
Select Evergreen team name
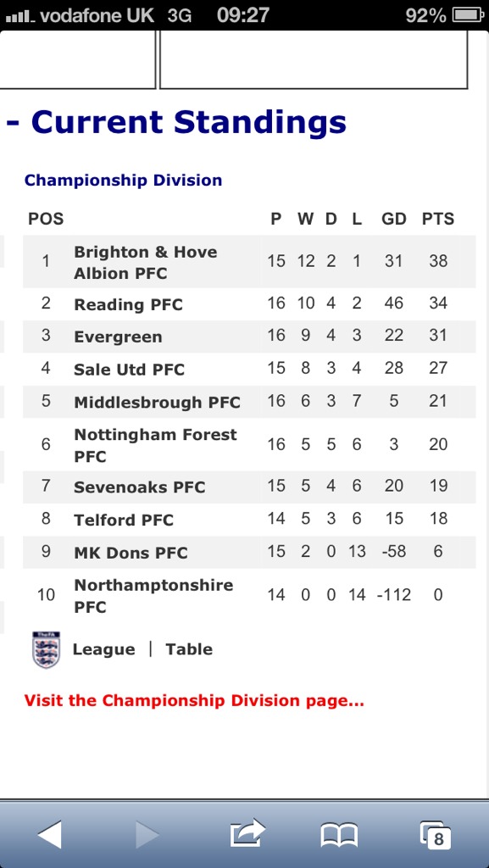point(119,337)
